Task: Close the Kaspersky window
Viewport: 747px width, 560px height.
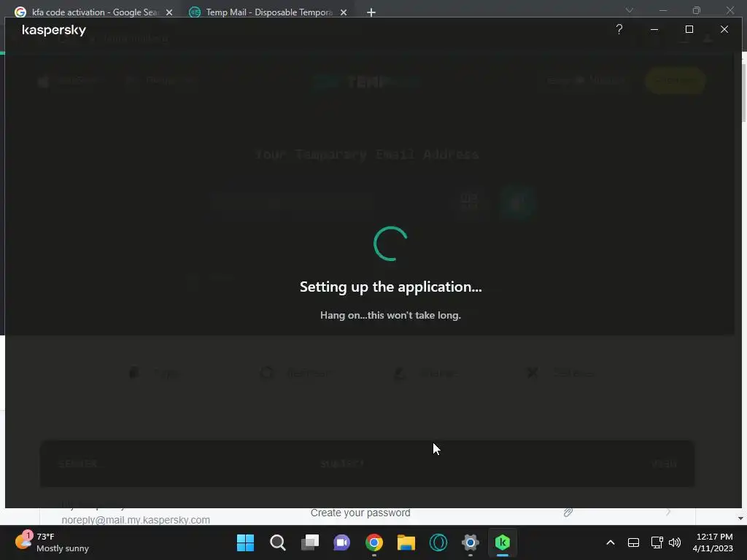Action: pos(724,29)
